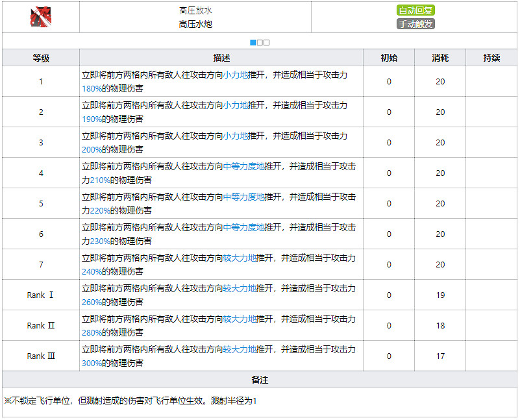This screenshot has height=420, width=520.
Task: Select the Rank II row label
Action: (x=41, y=325)
